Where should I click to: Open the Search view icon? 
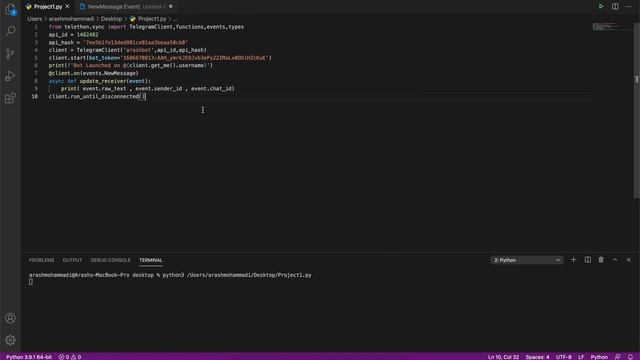11,31
